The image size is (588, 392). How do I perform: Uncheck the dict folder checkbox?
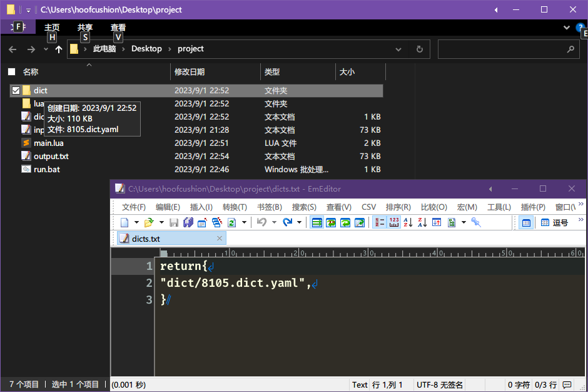pyautogui.click(x=16, y=91)
